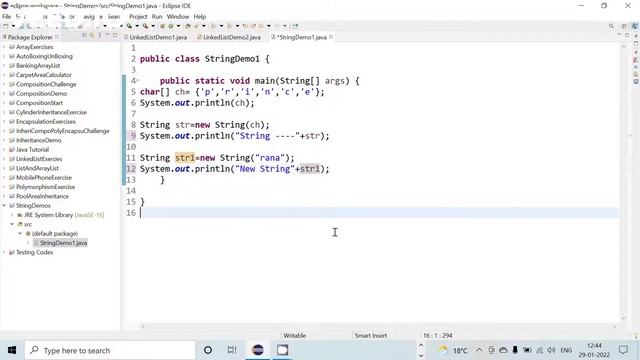Image resolution: width=640 pixels, height=360 pixels.
Task: Expand the ArrayExercises project
Action: click(x=4, y=47)
